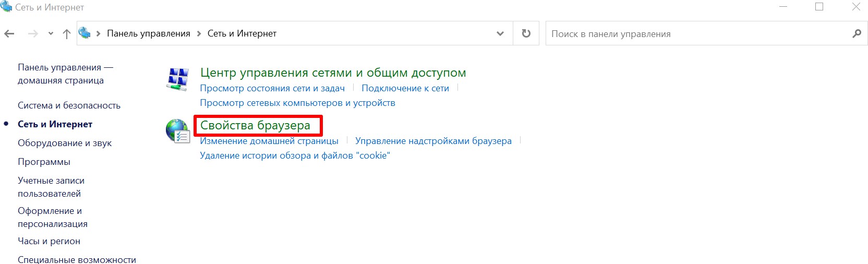Image resolution: width=868 pixels, height=264 pixels.
Task: Click the address bar Control Panel icon
Action: [x=85, y=33]
